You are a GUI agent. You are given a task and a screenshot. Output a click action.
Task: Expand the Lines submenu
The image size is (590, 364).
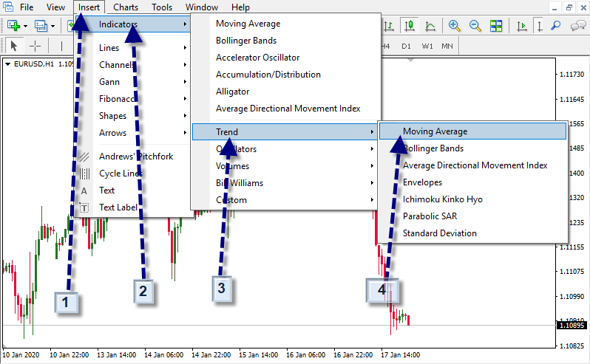point(134,48)
